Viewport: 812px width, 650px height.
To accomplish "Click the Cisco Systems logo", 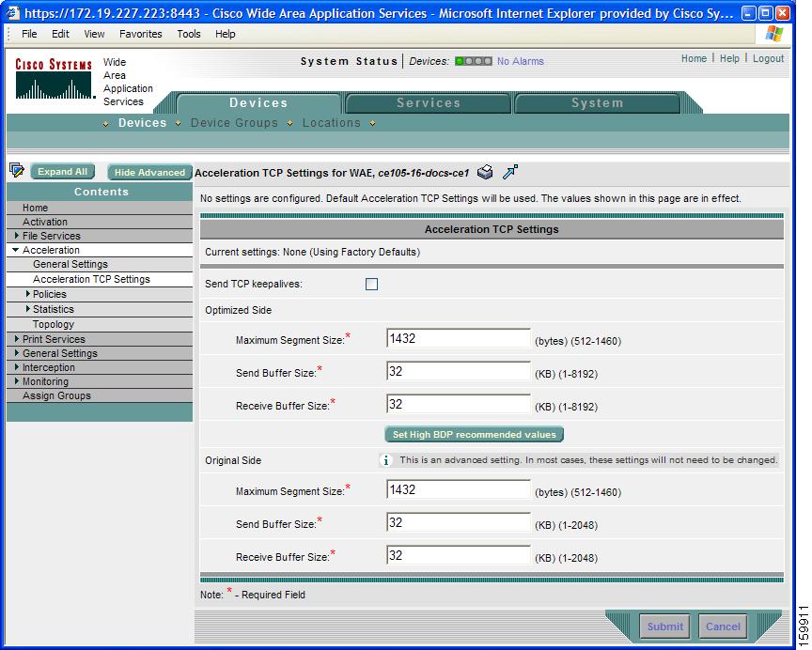I will pyautogui.click(x=54, y=79).
